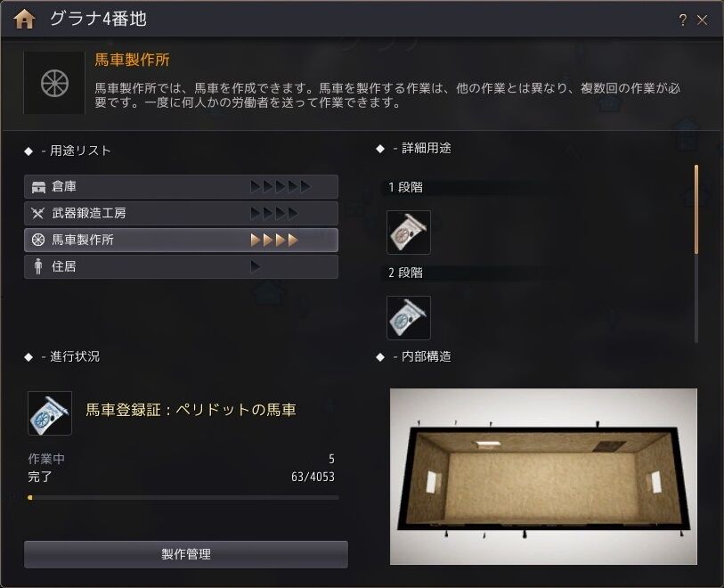Select 武器鍛造工房 in the usage list
Image resolution: width=724 pixels, height=588 pixels.
(x=181, y=214)
